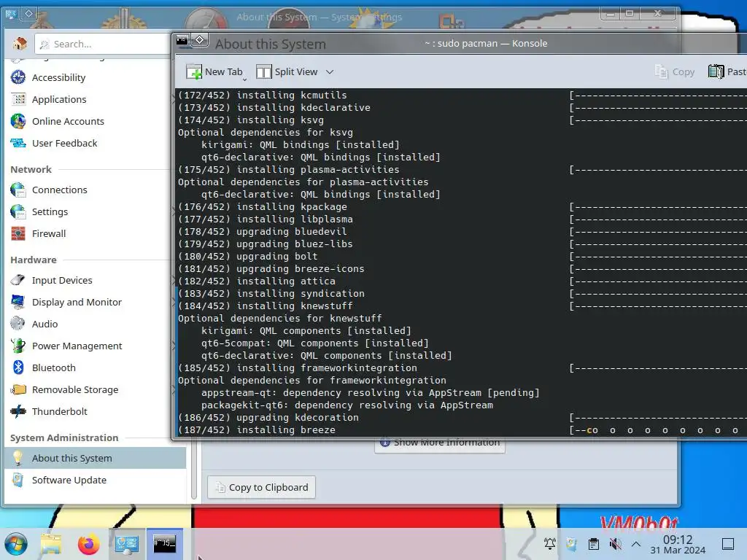
Task: Toggle the System Settings title bar pin button
Action: coord(28,13)
